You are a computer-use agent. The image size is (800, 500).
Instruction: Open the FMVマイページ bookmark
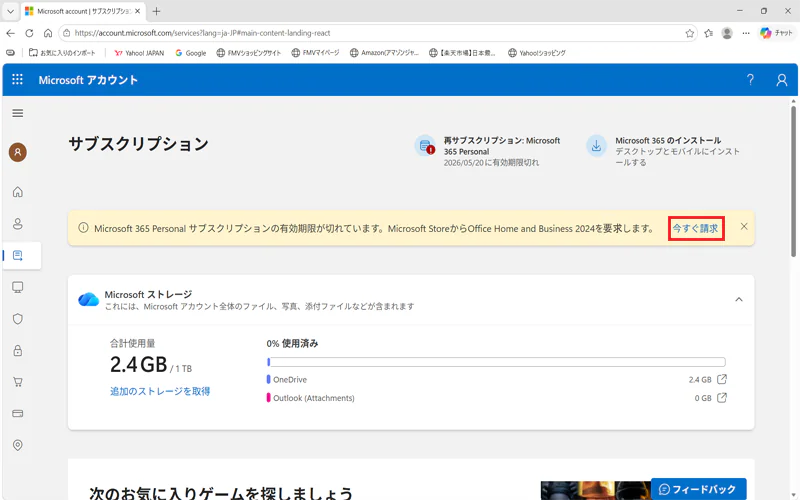(315, 53)
